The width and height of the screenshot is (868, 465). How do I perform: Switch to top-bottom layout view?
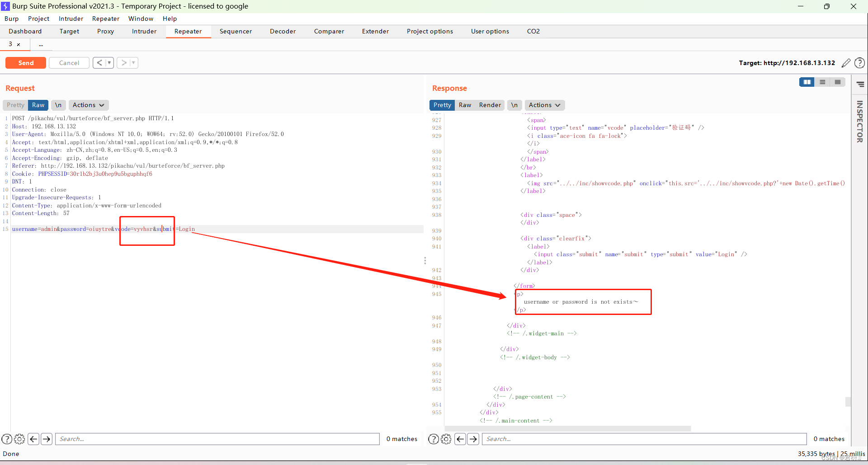[x=822, y=82]
